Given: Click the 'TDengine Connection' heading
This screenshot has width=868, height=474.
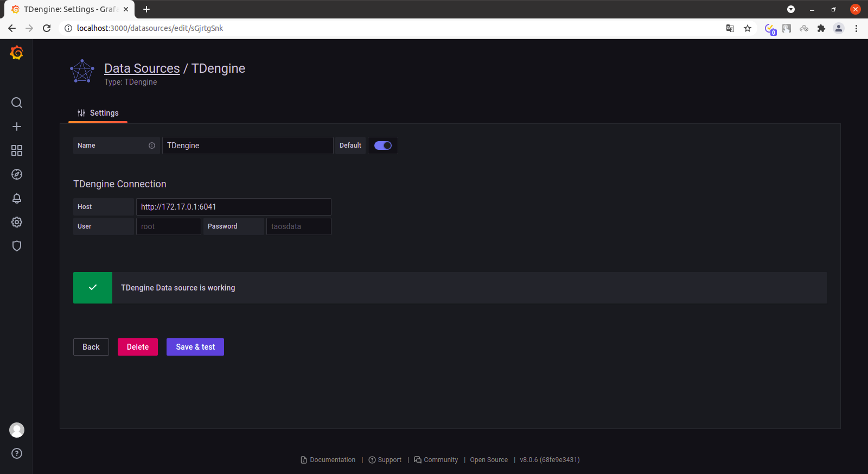Looking at the screenshot, I should pos(120,184).
